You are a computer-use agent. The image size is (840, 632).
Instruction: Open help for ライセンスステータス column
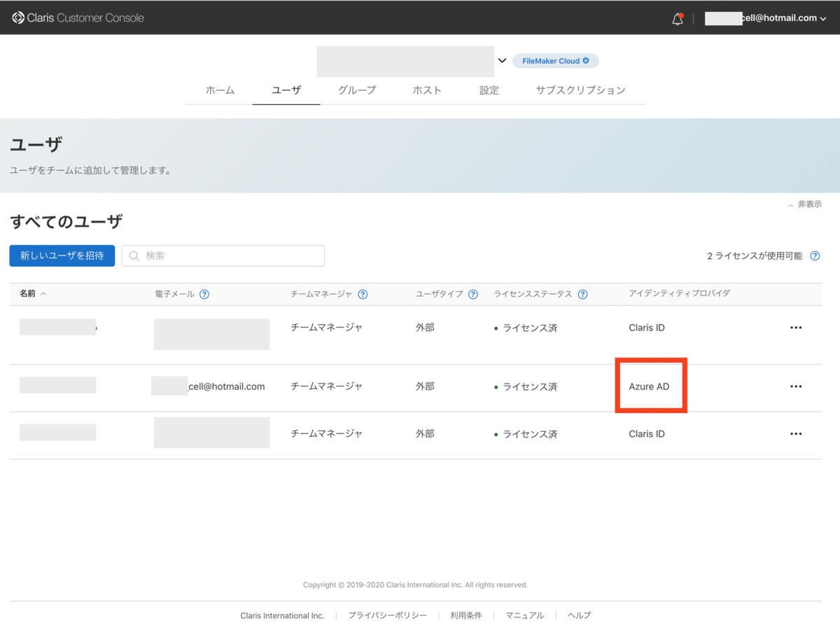click(583, 294)
